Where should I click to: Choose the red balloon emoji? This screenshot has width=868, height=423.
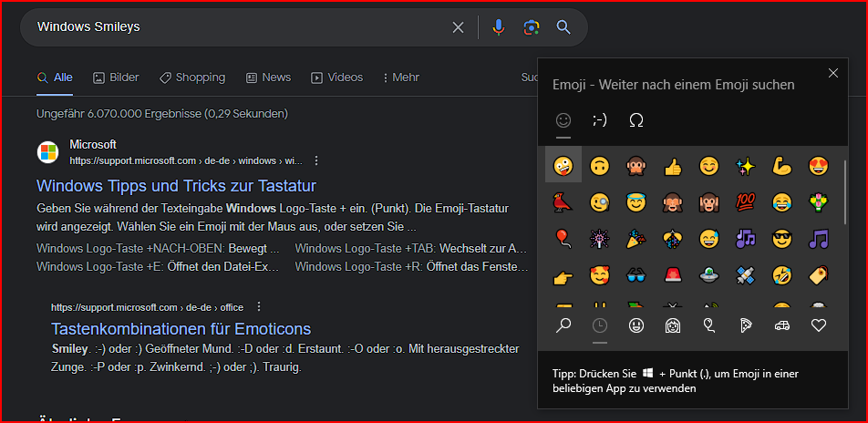click(563, 239)
